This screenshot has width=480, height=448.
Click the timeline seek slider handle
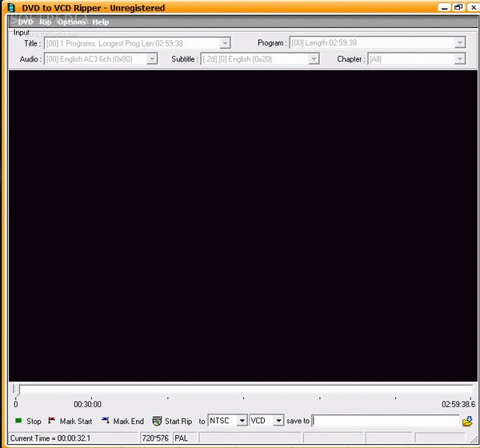pos(18,390)
